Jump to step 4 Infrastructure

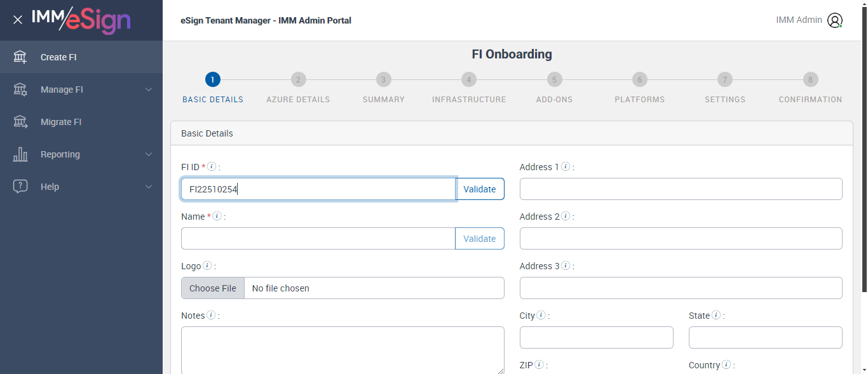(468, 80)
